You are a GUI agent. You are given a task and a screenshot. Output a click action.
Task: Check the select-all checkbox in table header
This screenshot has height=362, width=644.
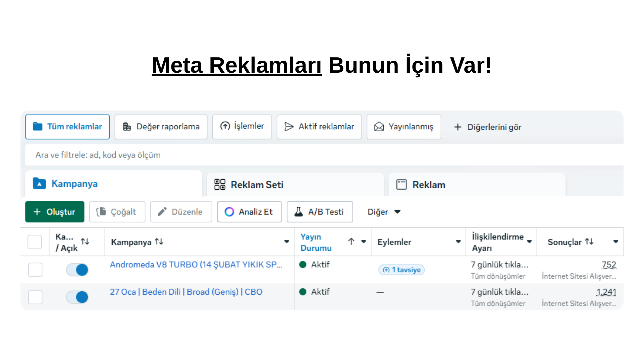35,241
